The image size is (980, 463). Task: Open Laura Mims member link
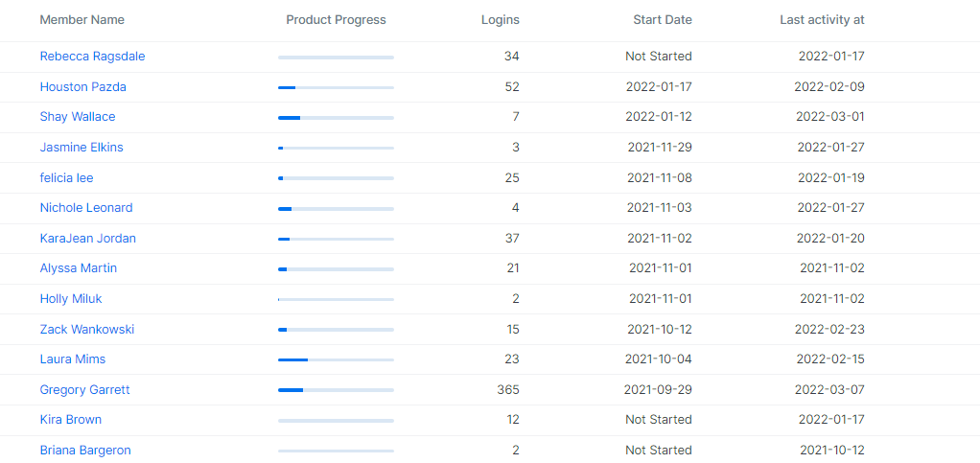pos(72,359)
